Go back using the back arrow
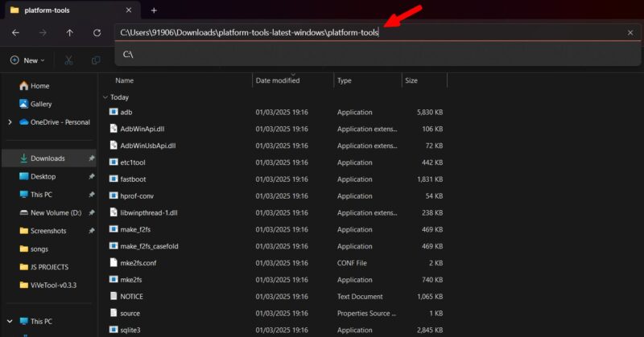Screen dimensions: 644x337 [15, 33]
